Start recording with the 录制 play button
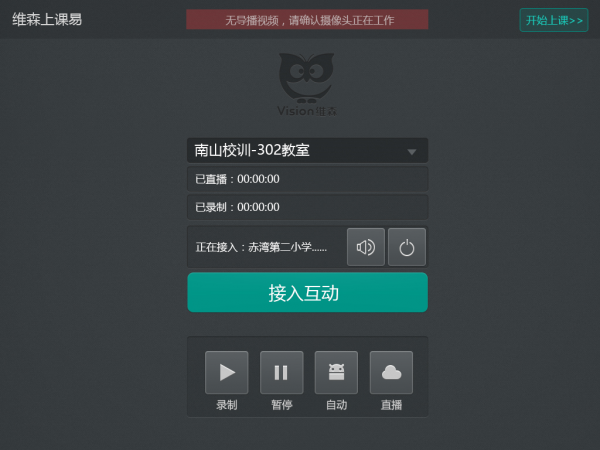600x450 pixels. point(227,372)
